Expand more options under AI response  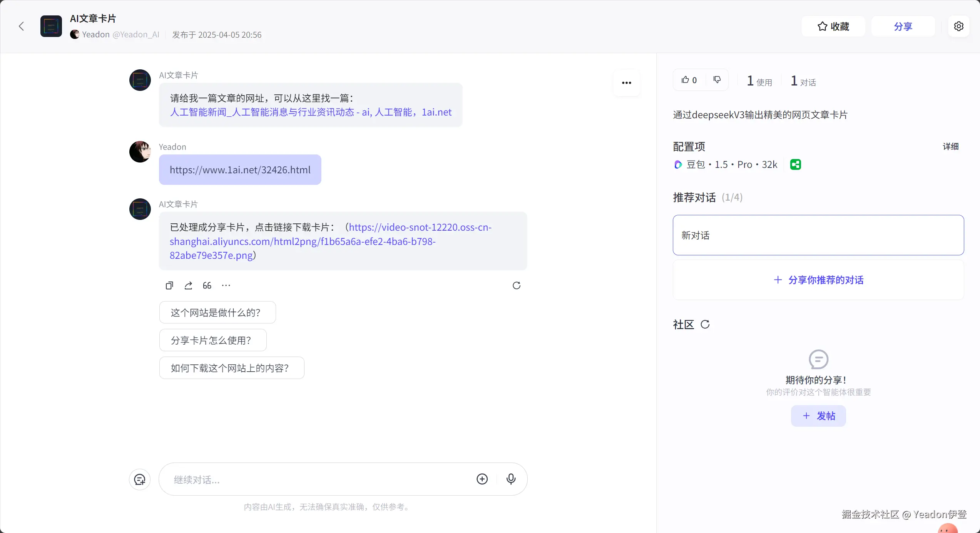[x=226, y=285]
